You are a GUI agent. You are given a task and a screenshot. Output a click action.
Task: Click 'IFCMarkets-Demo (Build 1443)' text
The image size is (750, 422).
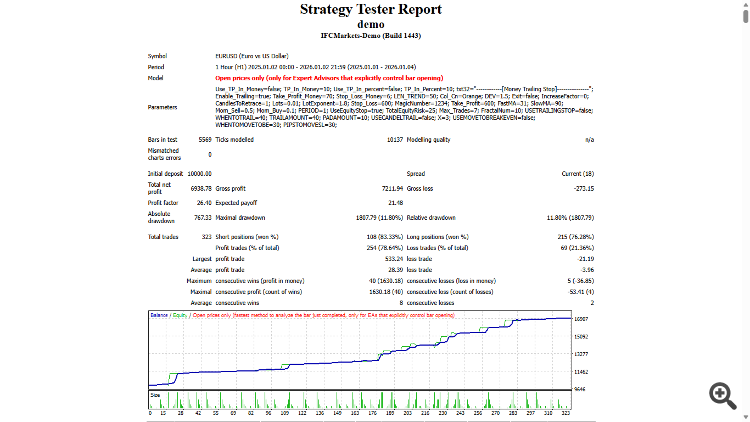point(371,35)
